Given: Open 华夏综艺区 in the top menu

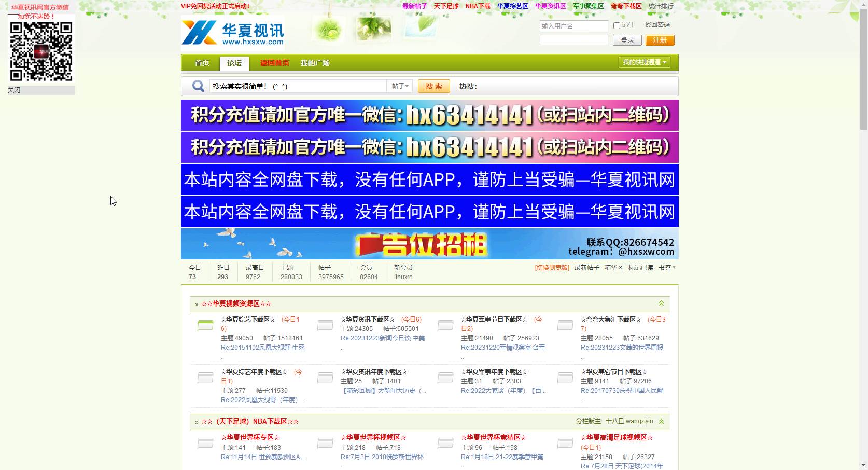Looking at the screenshot, I should pos(513,6).
